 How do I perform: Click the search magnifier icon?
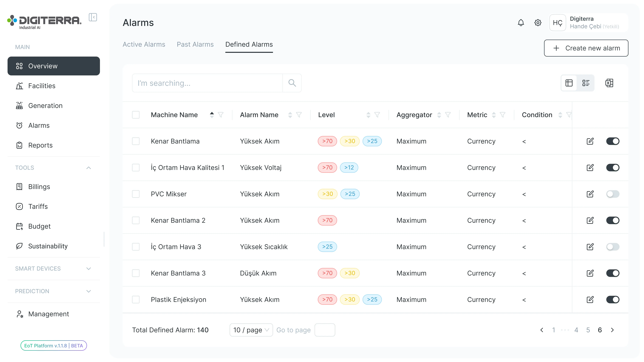coord(292,83)
